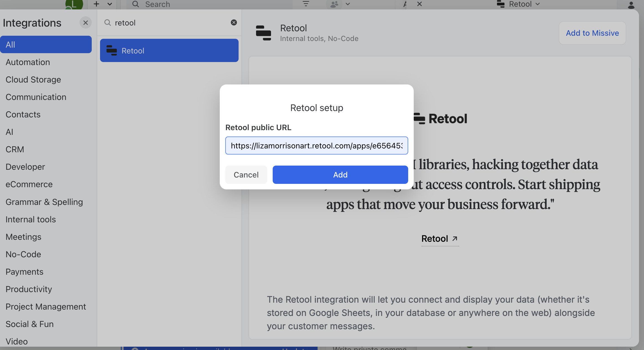644x350 pixels.
Task: Focus the Retool public URL field
Action: (x=316, y=146)
